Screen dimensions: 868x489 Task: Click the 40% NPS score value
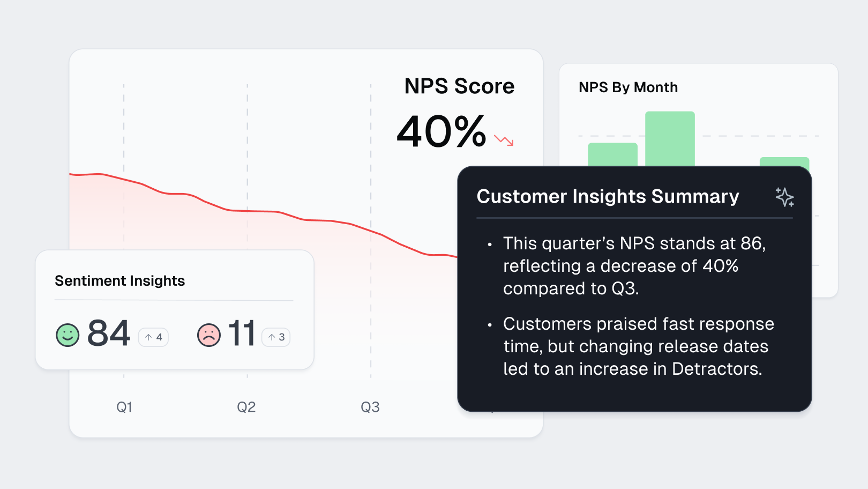click(x=442, y=131)
